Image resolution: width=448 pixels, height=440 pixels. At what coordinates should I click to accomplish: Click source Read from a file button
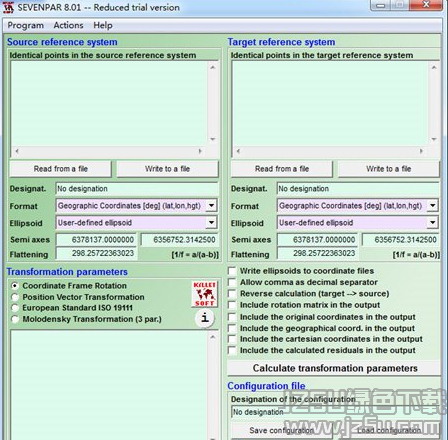[60, 169]
